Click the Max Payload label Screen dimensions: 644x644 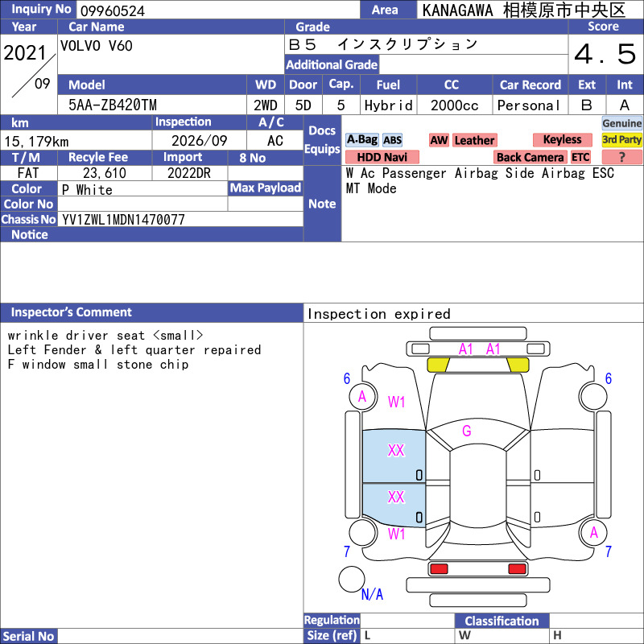click(x=266, y=188)
